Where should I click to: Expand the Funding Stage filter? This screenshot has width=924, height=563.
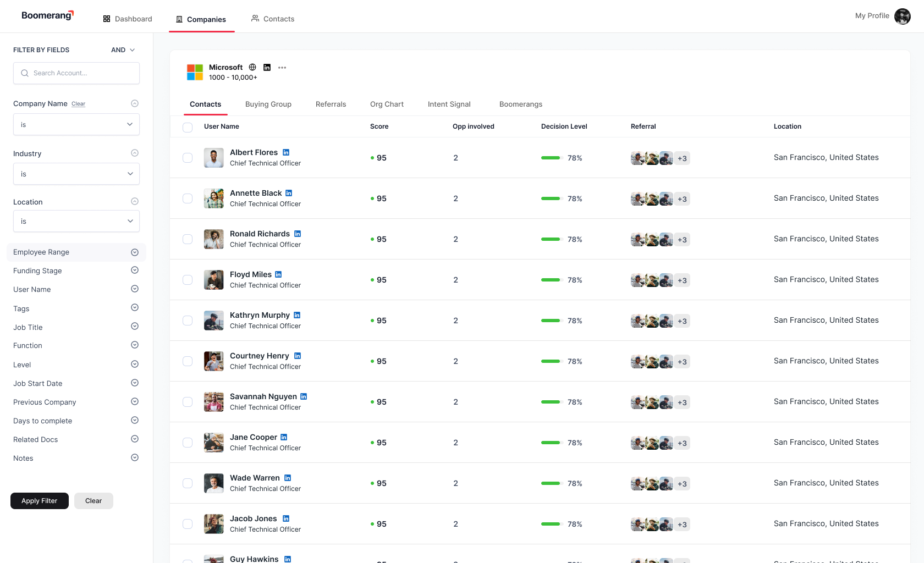point(135,270)
